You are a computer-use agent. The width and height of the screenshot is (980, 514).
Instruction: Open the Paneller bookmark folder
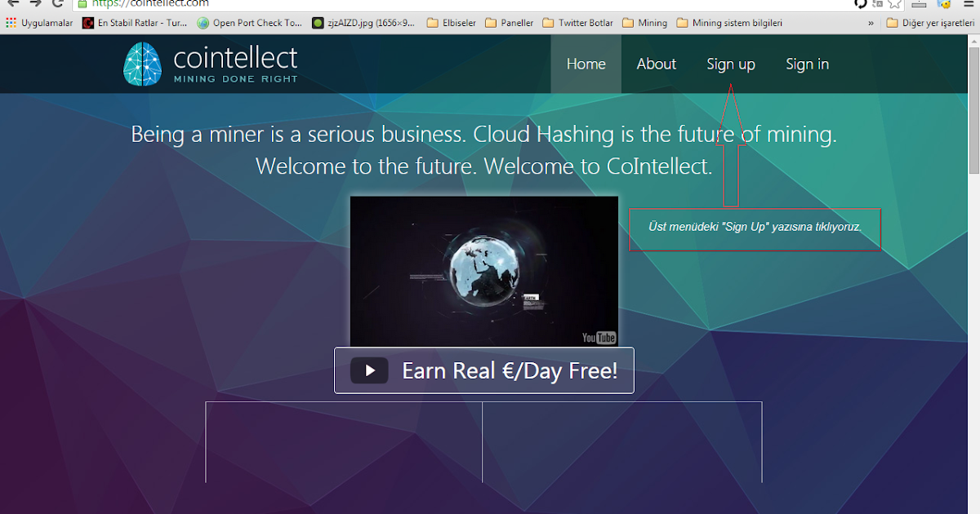point(510,23)
